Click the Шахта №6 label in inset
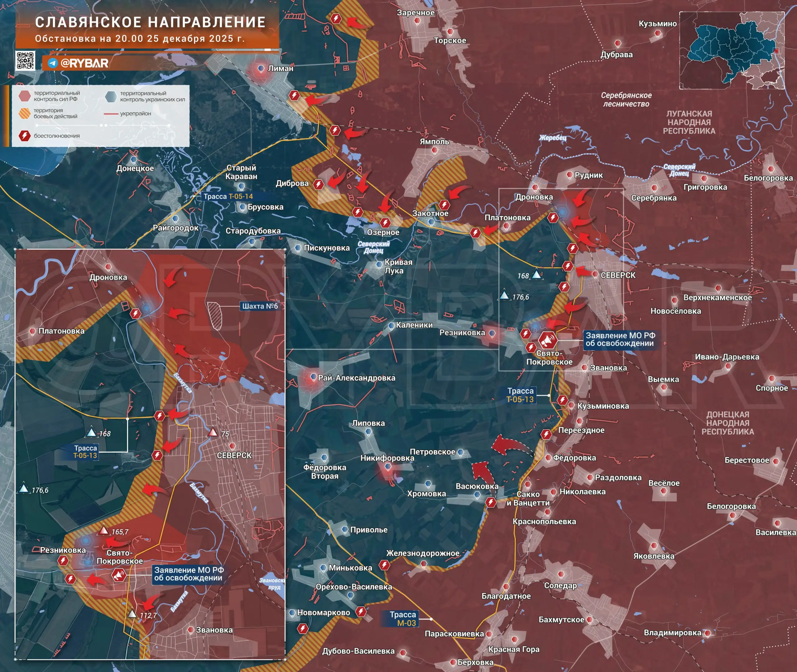 tap(260, 306)
